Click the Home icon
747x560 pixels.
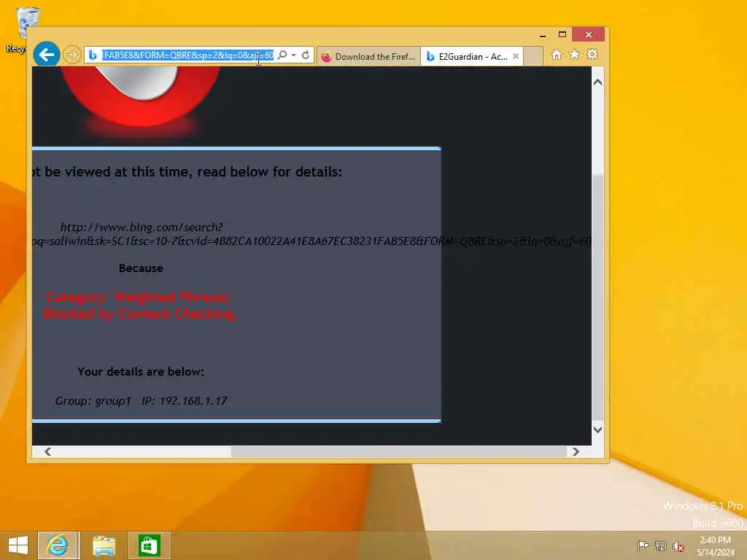coord(557,55)
